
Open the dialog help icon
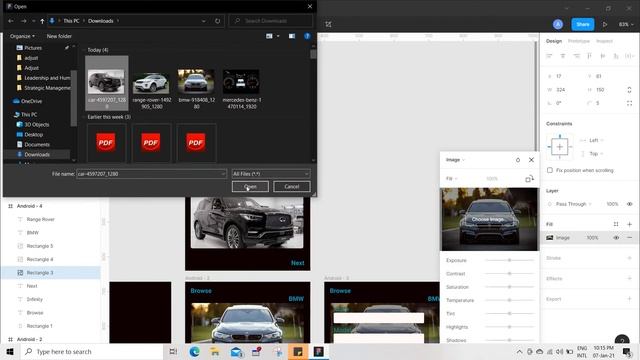[x=307, y=36]
